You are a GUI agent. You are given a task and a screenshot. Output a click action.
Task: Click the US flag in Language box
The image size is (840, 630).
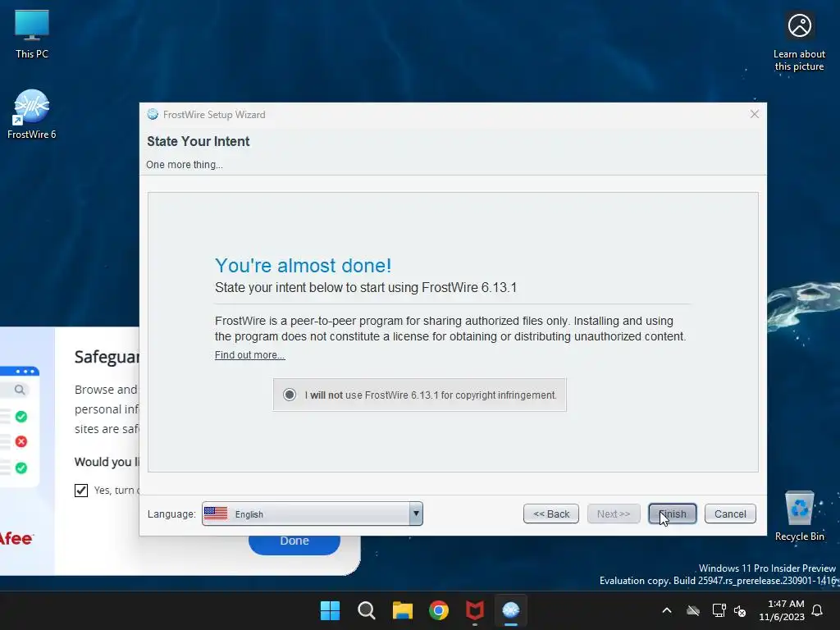[x=216, y=514]
